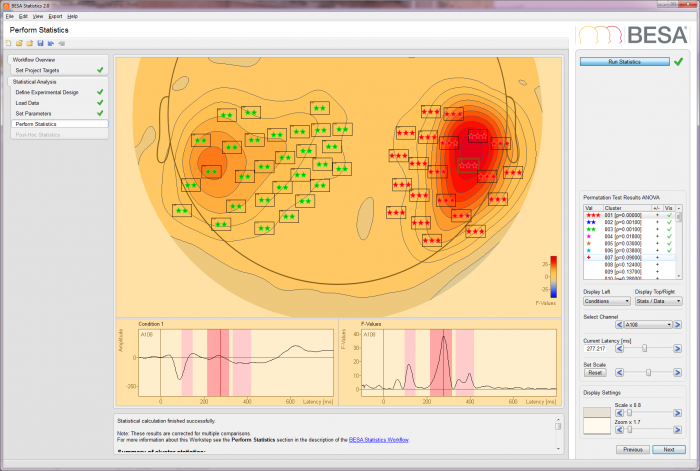
Task: Click the Set Scale slider handle
Action: [x=648, y=372]
